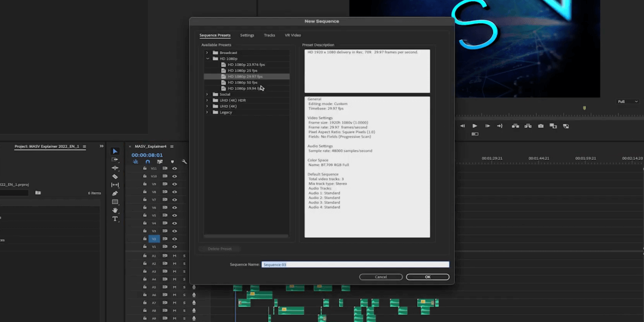Click timeline timecode 00:00:08:01
This screenshot has height=322, width=644.
click(147, 155)
